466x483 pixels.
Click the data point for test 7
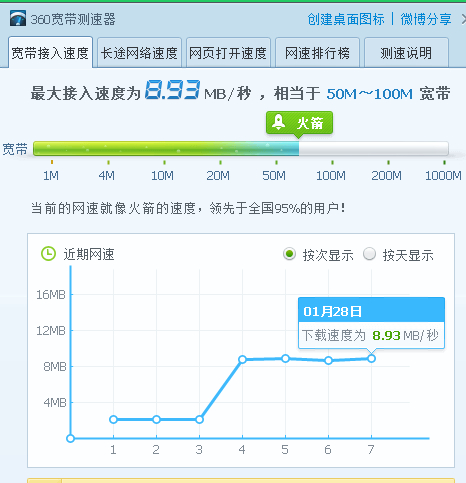(371, 359)
